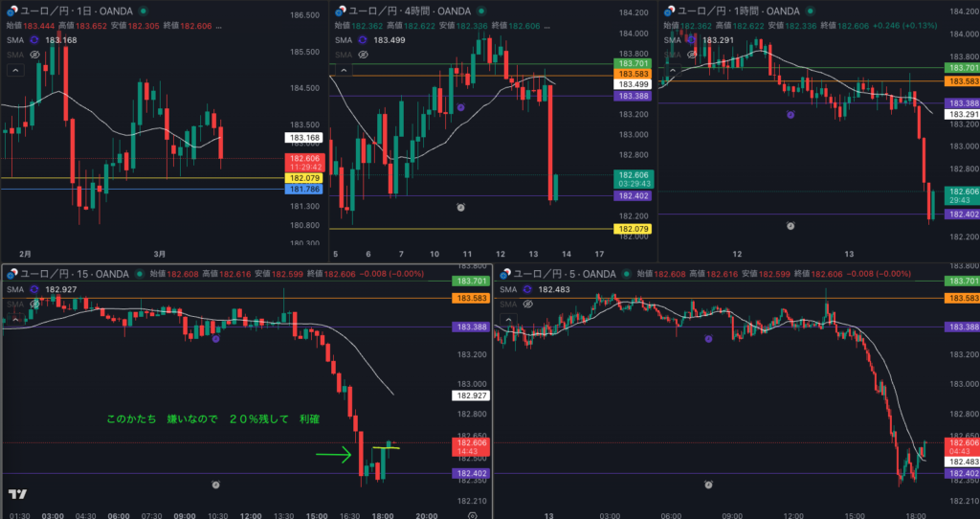The height and width of the screenshot is (519, 980).
Task: Click the −0.008 (−0.00%) change on the 15 chart
Action: 391,274
